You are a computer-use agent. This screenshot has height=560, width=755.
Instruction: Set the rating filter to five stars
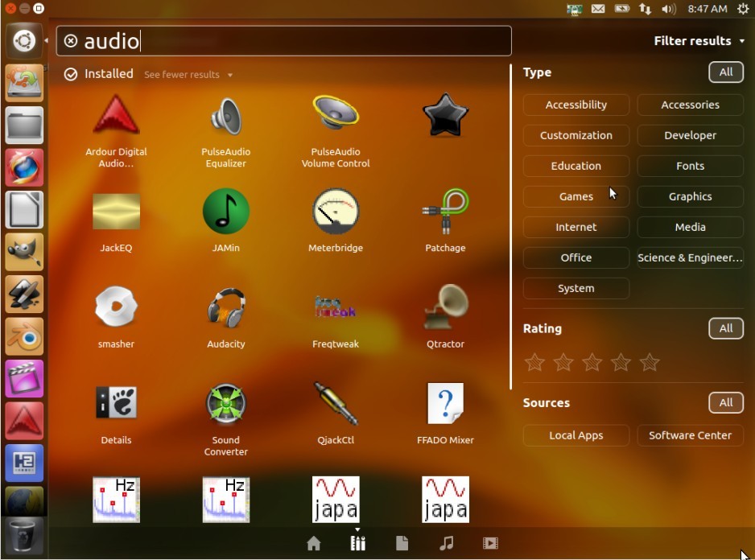tap(650, 362)
